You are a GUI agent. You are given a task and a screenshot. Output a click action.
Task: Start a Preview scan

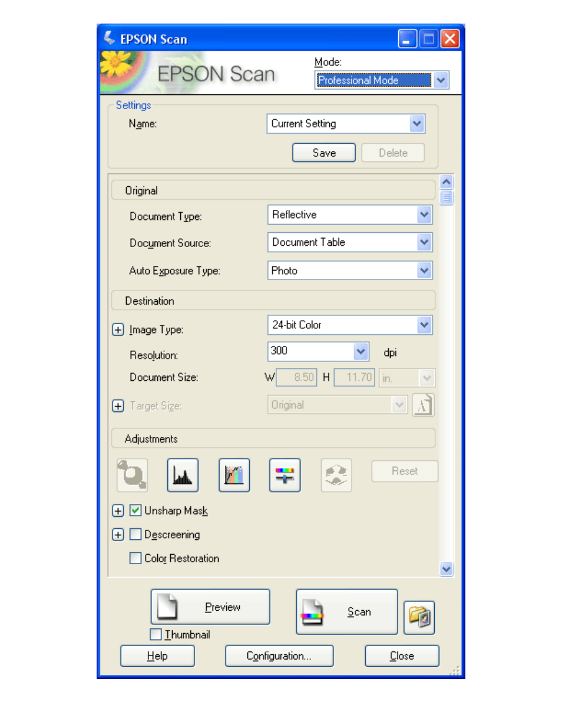pyautogui.click(x=210, y=607)
